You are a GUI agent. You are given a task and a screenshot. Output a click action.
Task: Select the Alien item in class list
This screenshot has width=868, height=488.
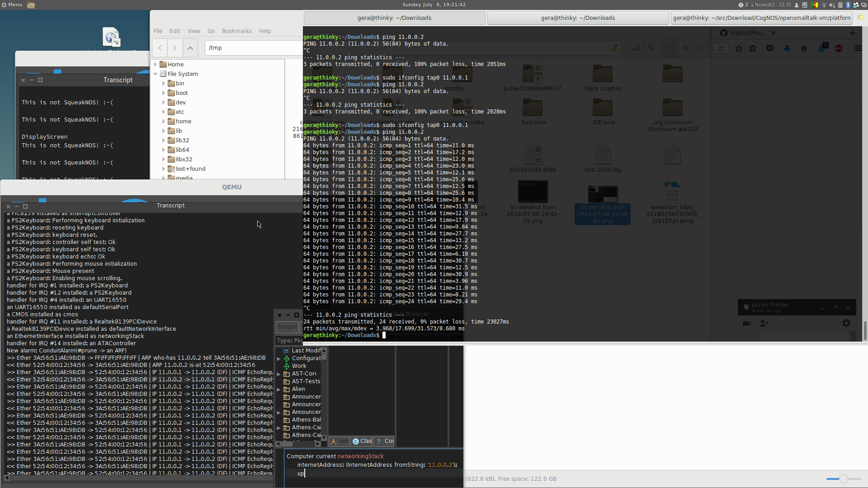[x=298, y=389]
